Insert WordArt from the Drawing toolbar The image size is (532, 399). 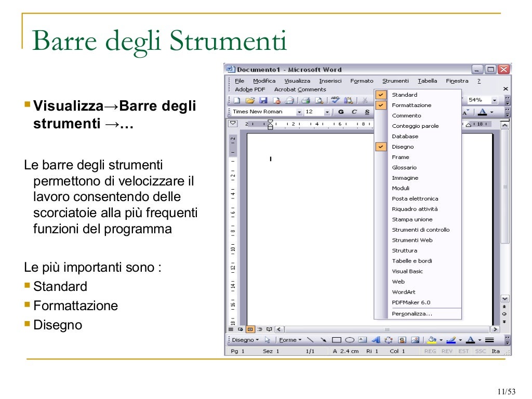coord(376,340)
